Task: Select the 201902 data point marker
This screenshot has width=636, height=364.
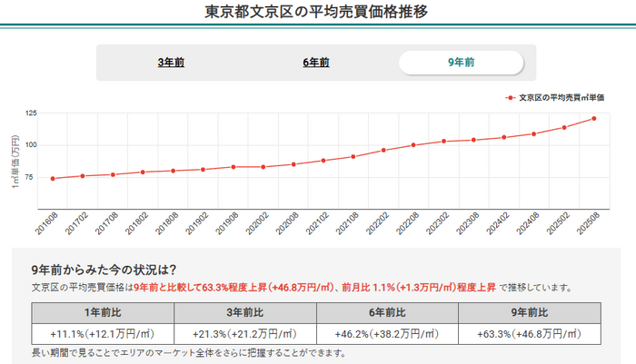Action: tap(204, 169)
